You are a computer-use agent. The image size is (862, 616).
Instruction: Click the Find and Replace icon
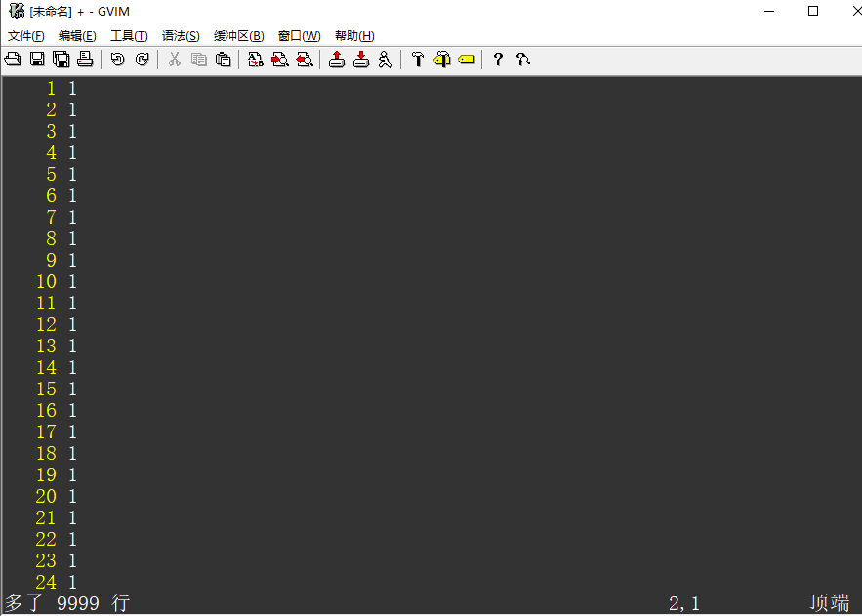(255, 60)
